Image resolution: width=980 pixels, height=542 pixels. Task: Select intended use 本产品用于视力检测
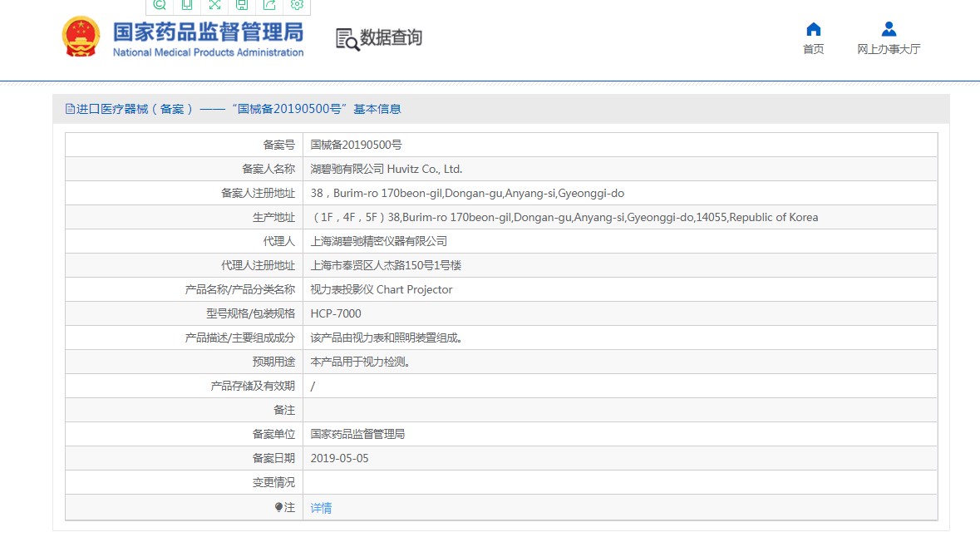[x=360, y=362]
